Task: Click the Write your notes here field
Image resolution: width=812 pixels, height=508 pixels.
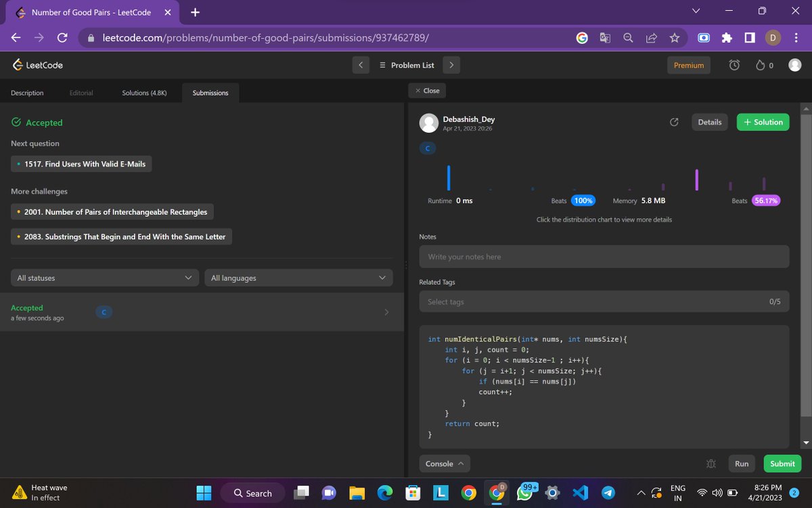Action: [604, 257]
